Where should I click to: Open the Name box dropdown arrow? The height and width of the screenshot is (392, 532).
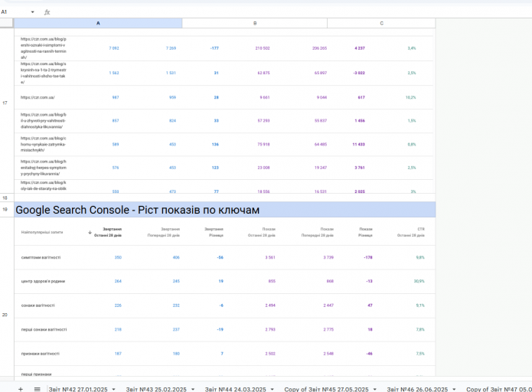(x=33, y=12)
